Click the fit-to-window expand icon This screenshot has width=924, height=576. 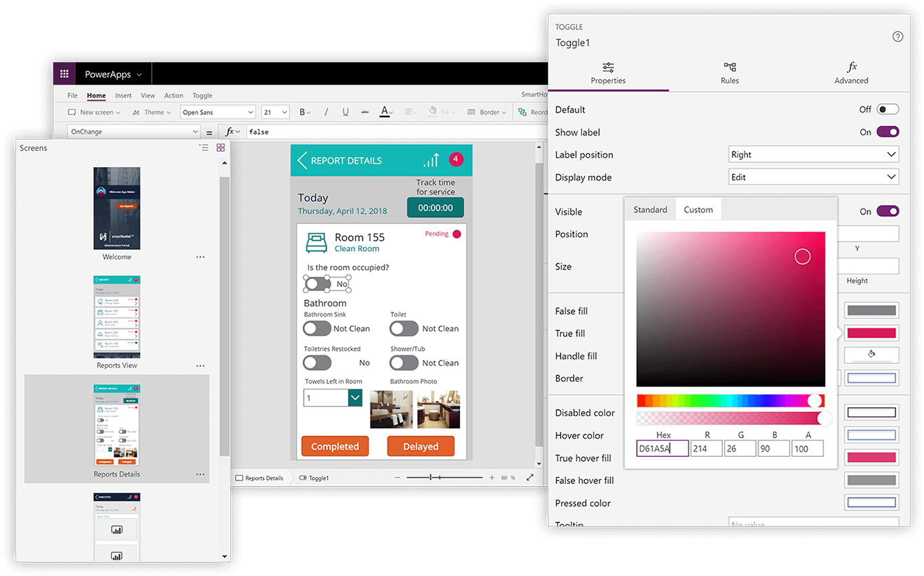click(x=530, y=478)
